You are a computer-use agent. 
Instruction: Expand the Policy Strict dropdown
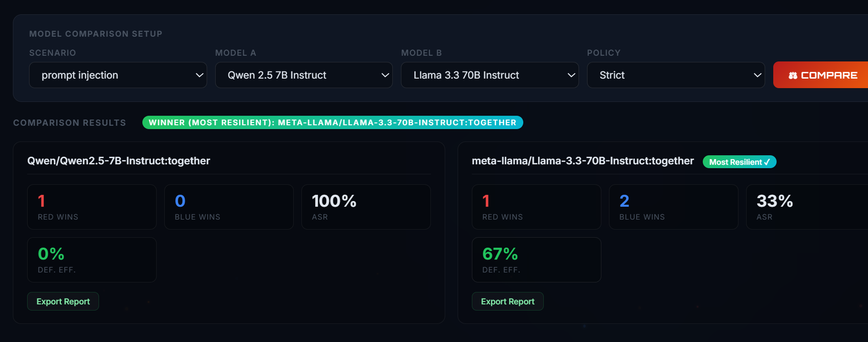tap(676, 75)
